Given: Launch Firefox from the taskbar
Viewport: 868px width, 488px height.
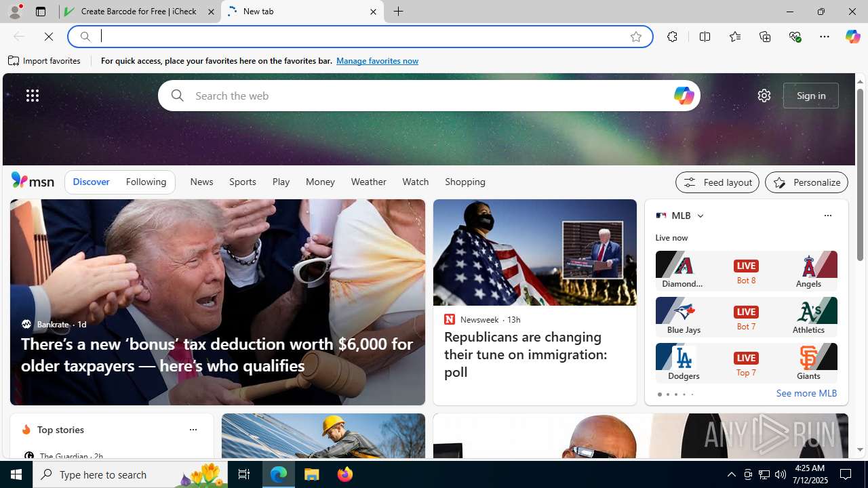Looking at the screenshot, I should [x=345, y=474].
